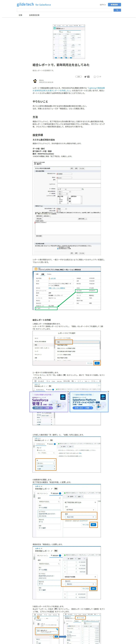Viewport: 138px width, 644px height.
Task: Open the opportunity record detail screenshot
Action: (x=67, y=288)
